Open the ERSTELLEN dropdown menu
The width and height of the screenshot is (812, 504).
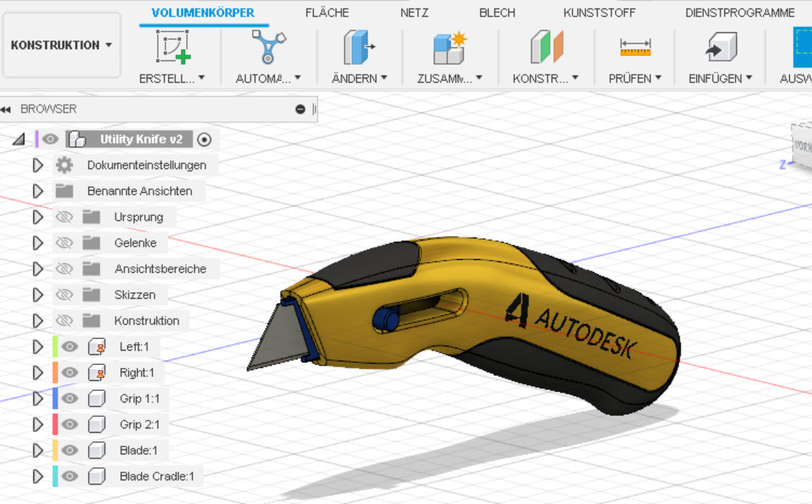pyautogui.click(x=172, y=78)
